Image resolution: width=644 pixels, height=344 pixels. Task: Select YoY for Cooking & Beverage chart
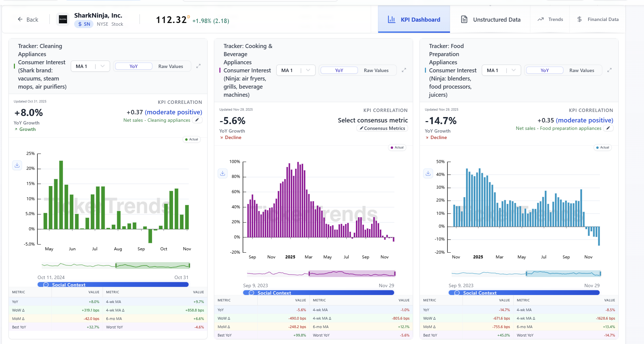[x=339, y=70]
